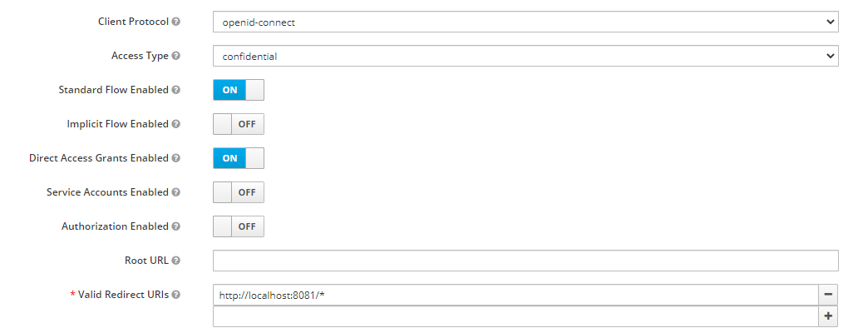Open the Client Protocol dropdown

pyautogui.click(x=525, y=22)
